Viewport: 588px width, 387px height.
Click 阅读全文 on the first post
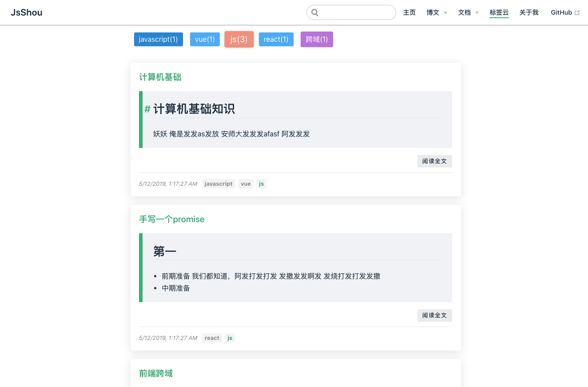tap(434, 161)
